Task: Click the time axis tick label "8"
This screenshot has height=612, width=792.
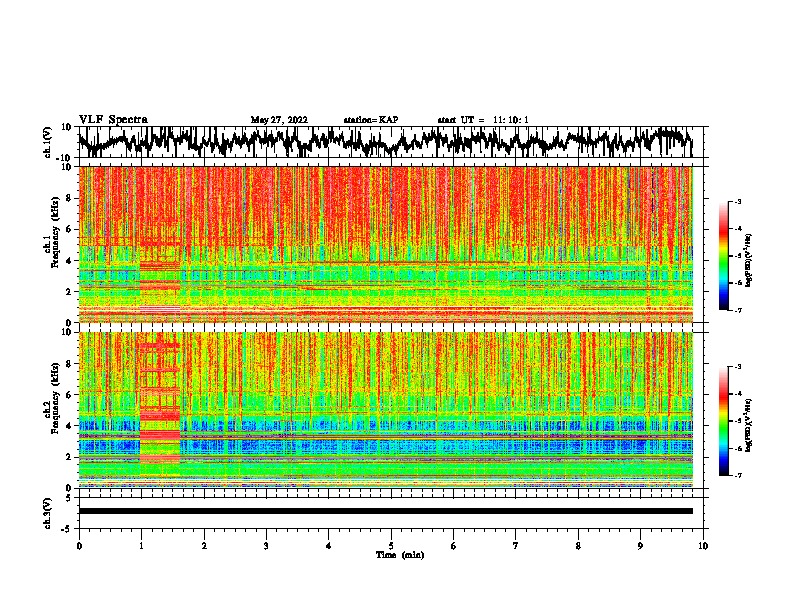Action: (x=578, y=546)
